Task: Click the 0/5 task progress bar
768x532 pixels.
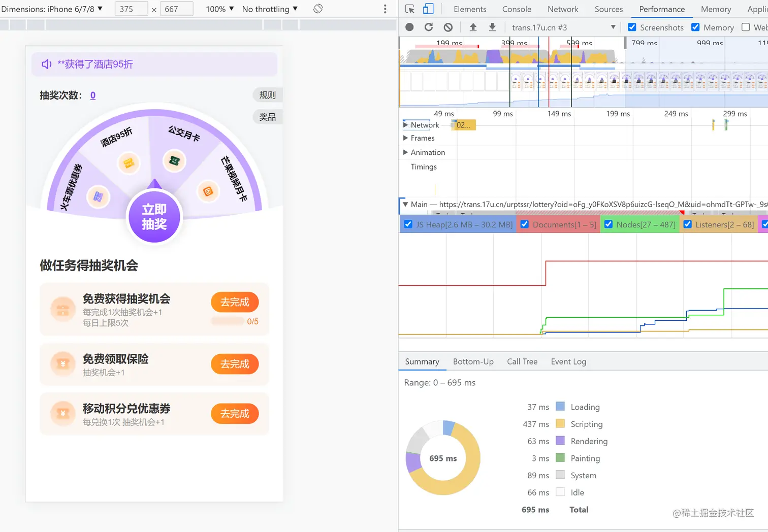Action: click(x=228, y=321)
